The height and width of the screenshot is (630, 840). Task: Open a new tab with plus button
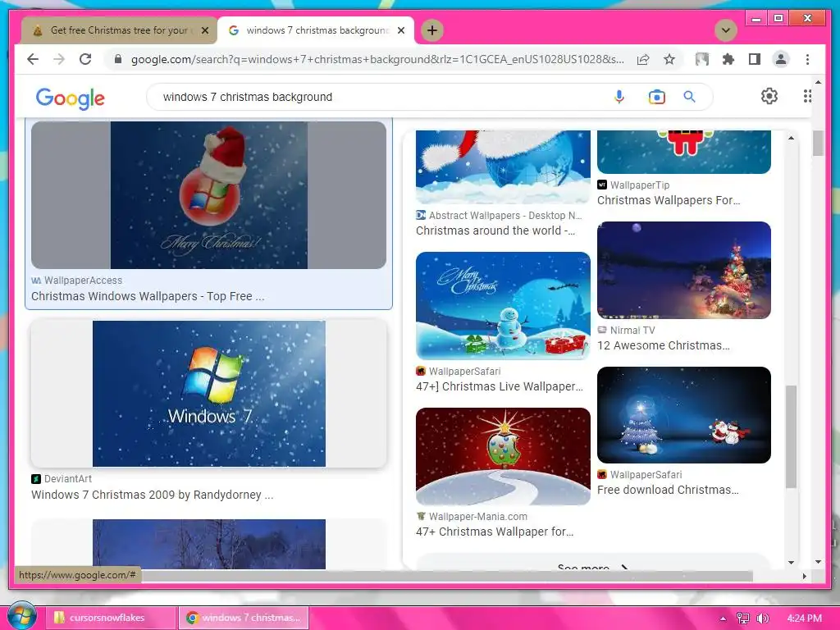click(432, 30)
